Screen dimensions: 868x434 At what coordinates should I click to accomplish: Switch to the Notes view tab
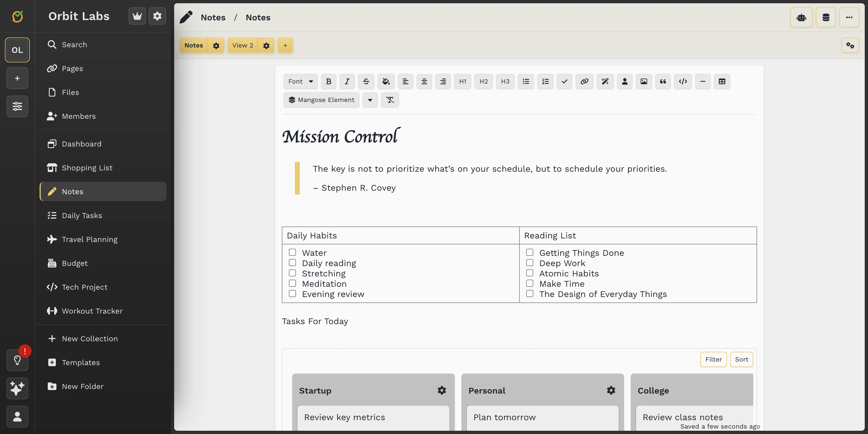(194, 46)
